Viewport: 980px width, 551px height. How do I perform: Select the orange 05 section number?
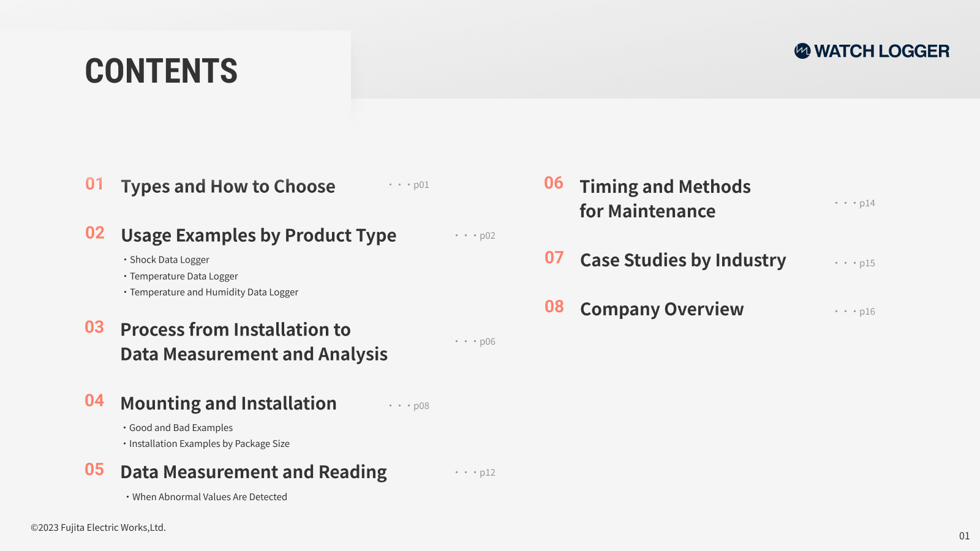click(x=94, y=470)
